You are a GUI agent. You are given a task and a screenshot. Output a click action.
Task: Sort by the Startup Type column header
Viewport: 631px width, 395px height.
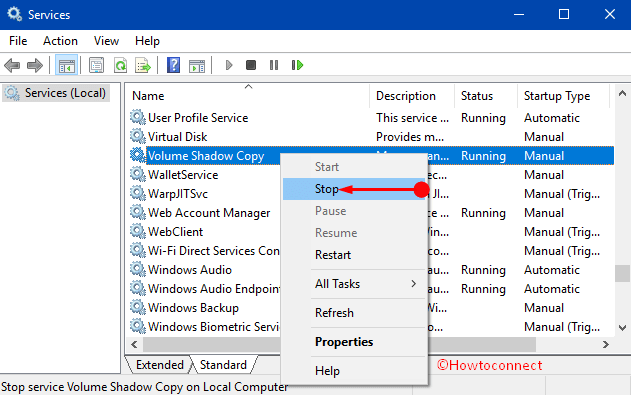pyautogui.click(x=563, y=96)
